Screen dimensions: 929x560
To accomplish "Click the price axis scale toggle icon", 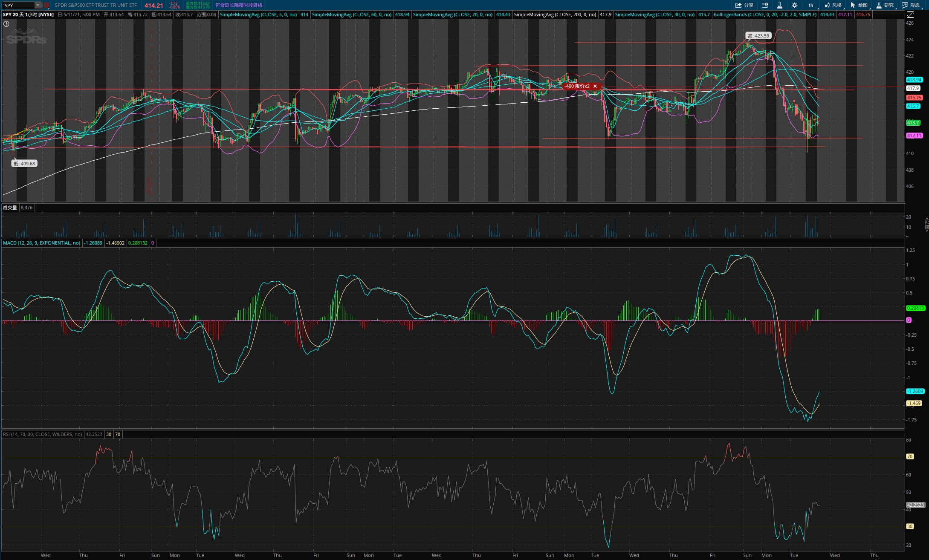I will tap(910, 14).
